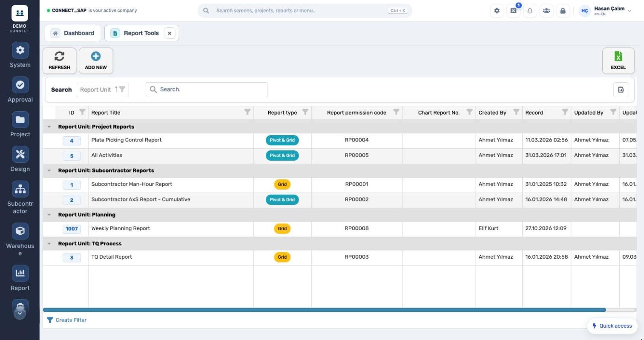
Task: Select the Subcontractor Man-Hour Report title
Action: pyautogui.click(x=132, y=184)
